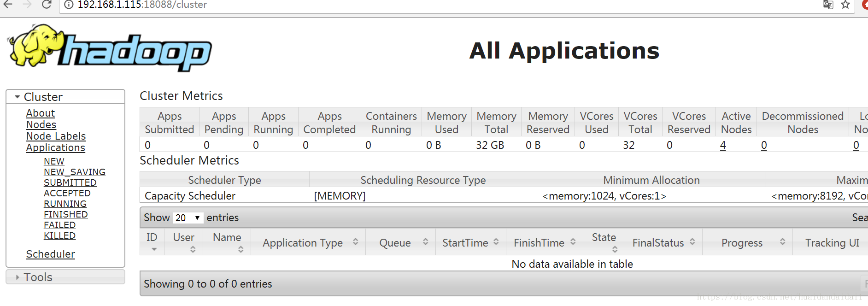Click the All Applications page title

pyautogui.click(x=564, y=51)
